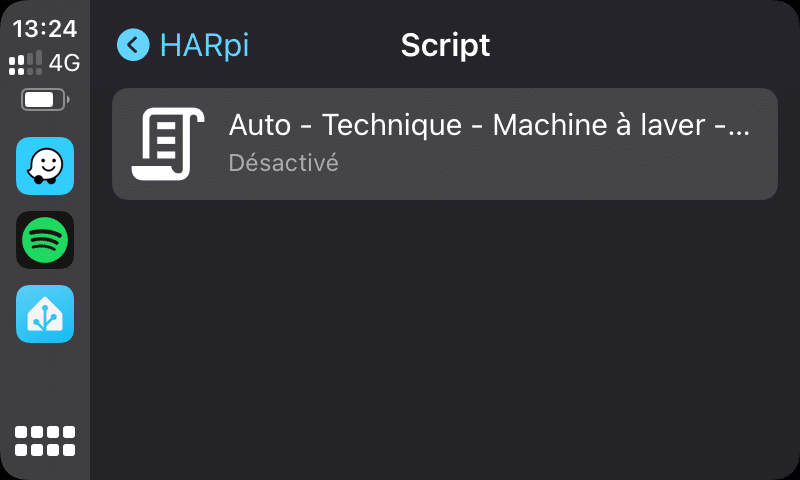
Task: Select the Auto - Technique list row
Action: coord(445,144)
